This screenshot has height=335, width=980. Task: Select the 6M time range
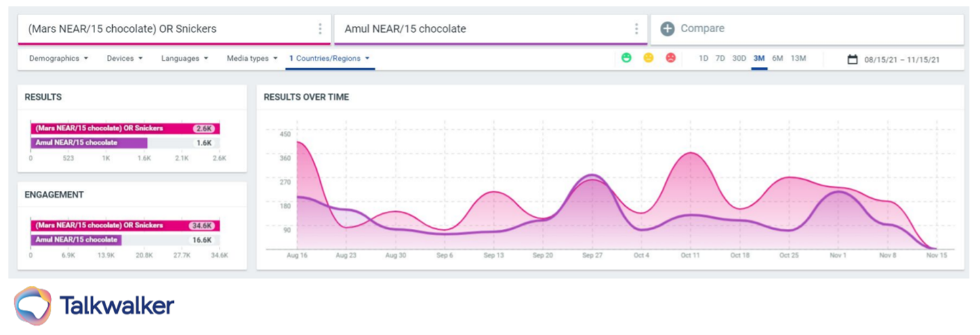coord(777,58)
